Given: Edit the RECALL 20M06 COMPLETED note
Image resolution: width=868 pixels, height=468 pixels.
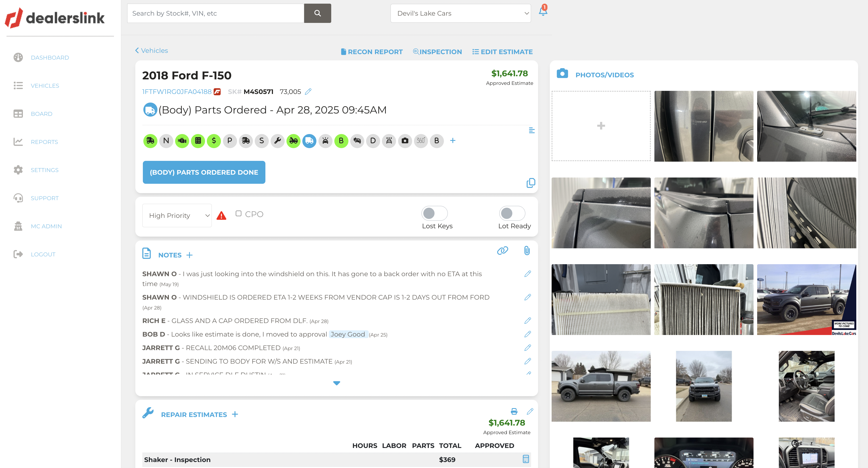Looking at the screenshot, I should 528,348.
